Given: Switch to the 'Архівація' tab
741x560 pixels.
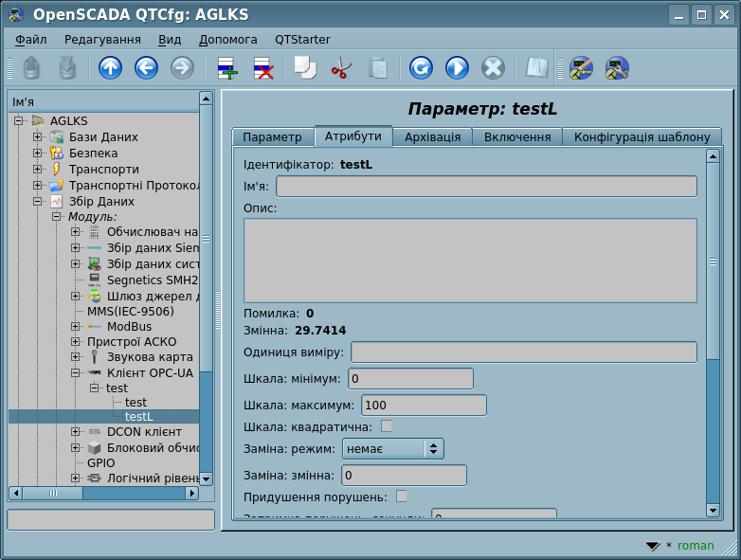Looking at the screenshot, I should pos(432,136).
